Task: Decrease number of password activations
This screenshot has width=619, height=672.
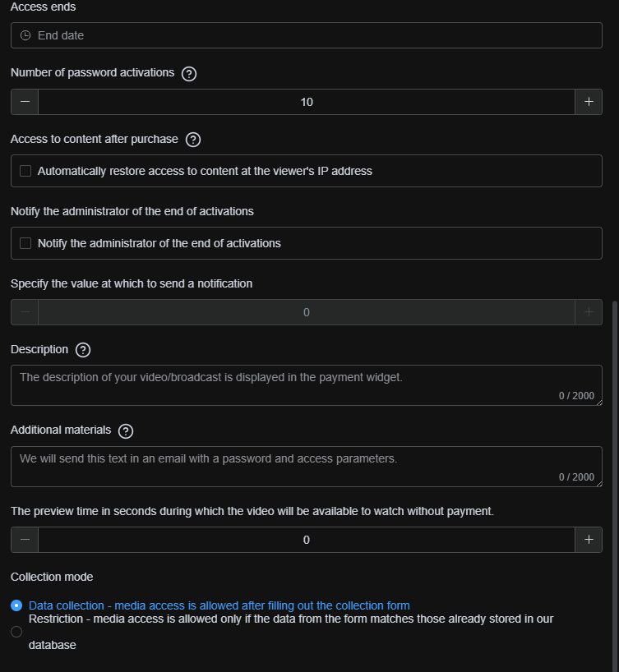Action: (x=25, y=102)
